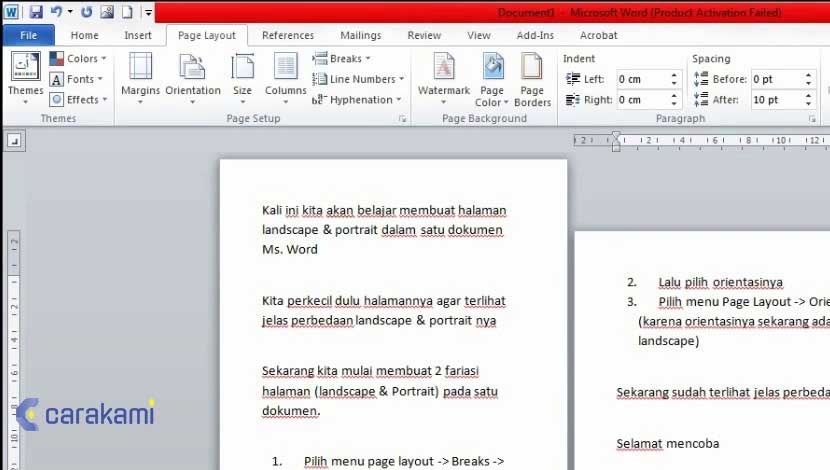The height and width of the screenshot is (470, 830).
Task: Open the Page Color picker
Action: click(492, 79)
